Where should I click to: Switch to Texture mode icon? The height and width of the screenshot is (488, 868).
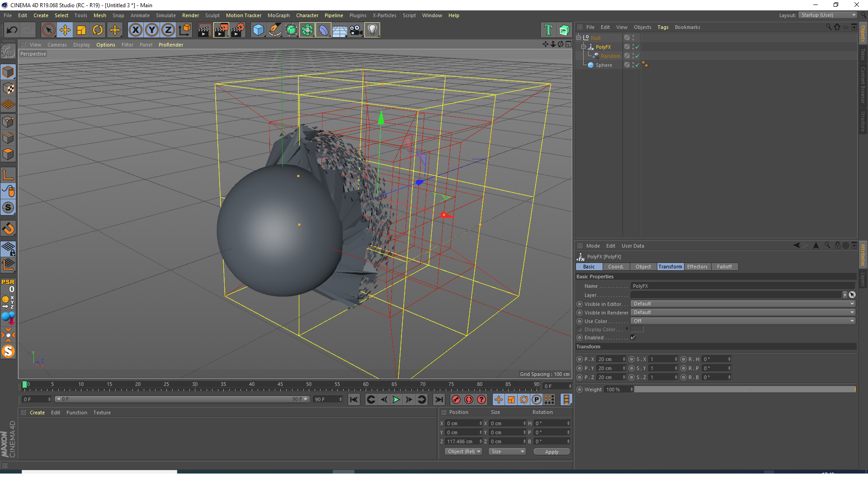(9, 89)
